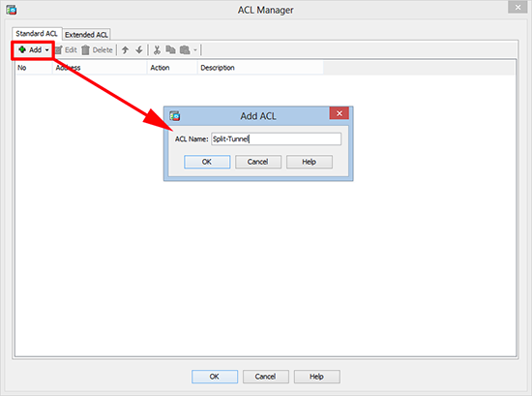The image size is (532, 396).
Task: Click the Cut scissors icon
Action: coord(157,50)
